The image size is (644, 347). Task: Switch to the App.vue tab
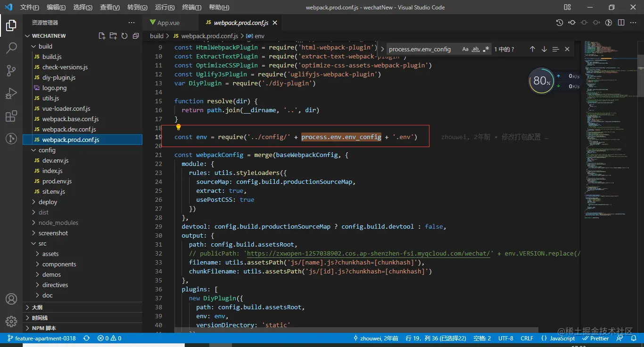pyautogui.click(x=168, y=23)
